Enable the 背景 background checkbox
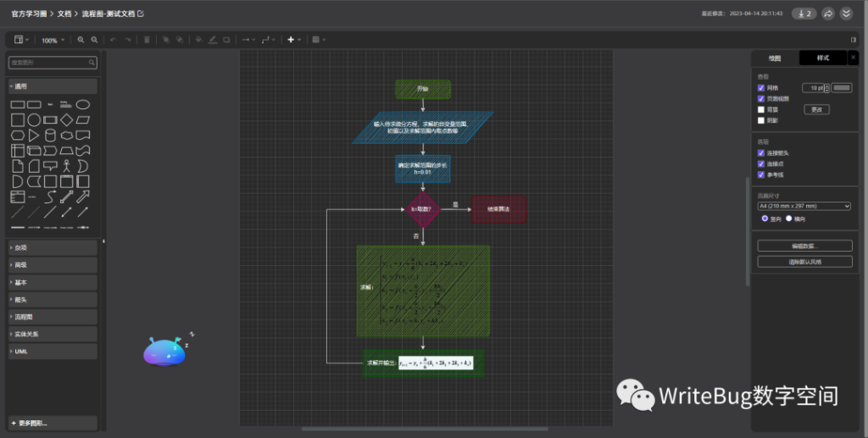The width and height of the screenshot is (868, 438). point(761,109)
